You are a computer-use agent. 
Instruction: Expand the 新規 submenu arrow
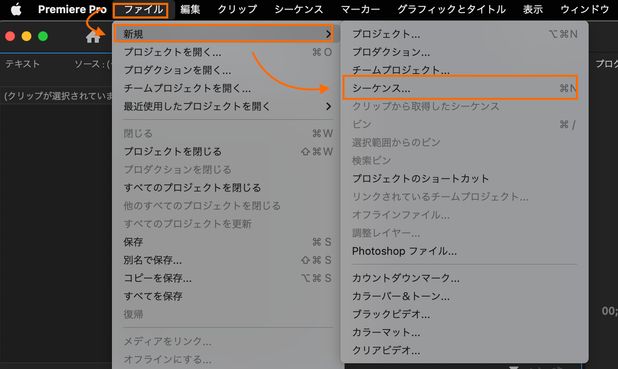pos(328,34)
